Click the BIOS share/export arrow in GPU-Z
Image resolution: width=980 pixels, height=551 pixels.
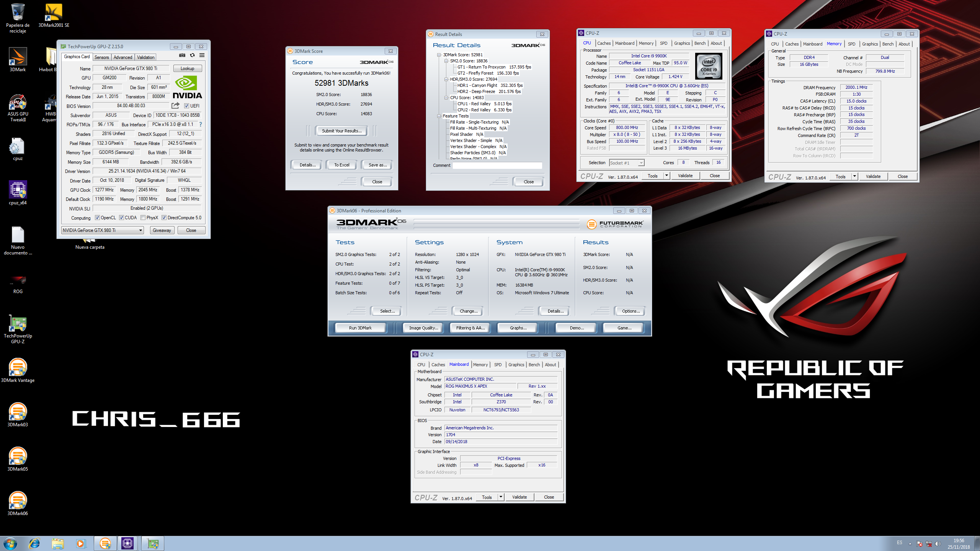pyautogui.click(x=175, y=106)
